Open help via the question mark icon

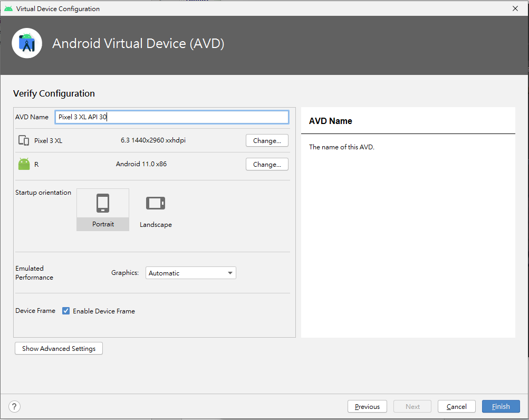pyautogui.click(x=15, y=406)
